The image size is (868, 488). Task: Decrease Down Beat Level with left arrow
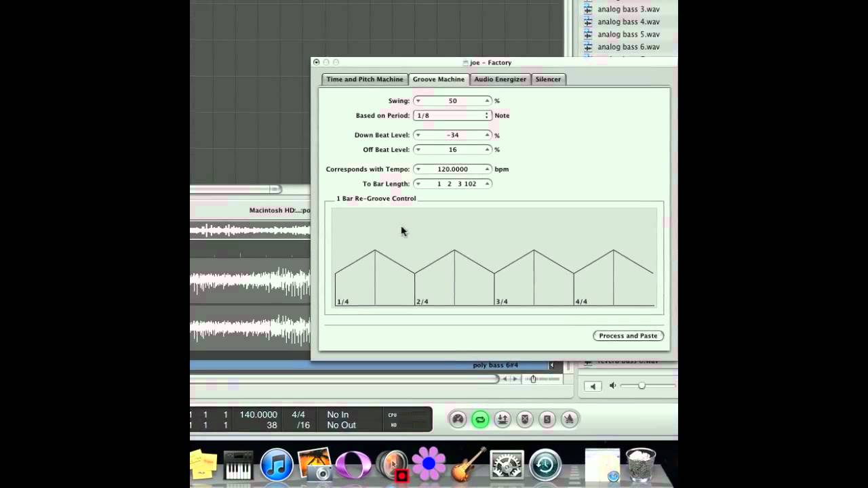click(418, 135)
